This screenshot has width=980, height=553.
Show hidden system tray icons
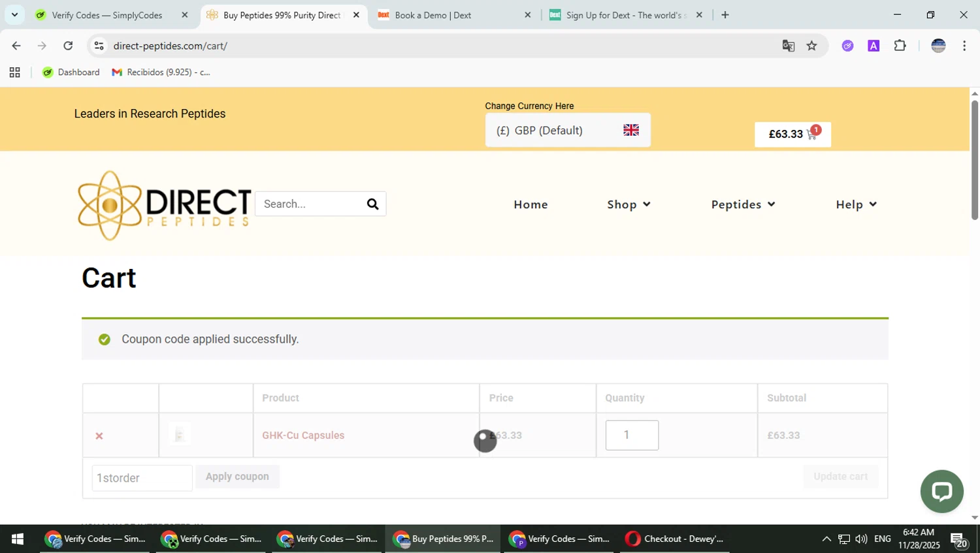click(x=826, y=539)
